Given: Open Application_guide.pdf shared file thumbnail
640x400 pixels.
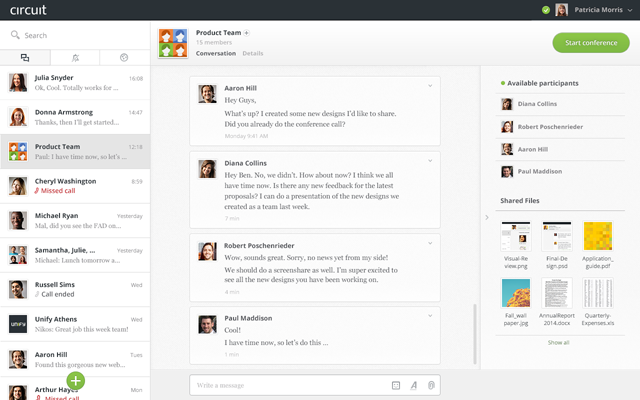Looking at the screenshot, I should [x=598, y=236].
